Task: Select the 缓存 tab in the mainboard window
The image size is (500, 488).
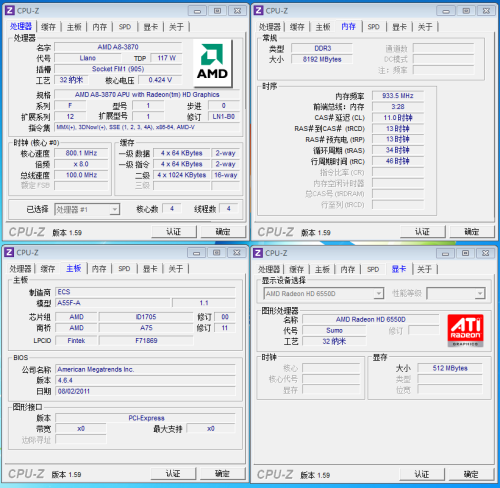Action: click(47, 269)
